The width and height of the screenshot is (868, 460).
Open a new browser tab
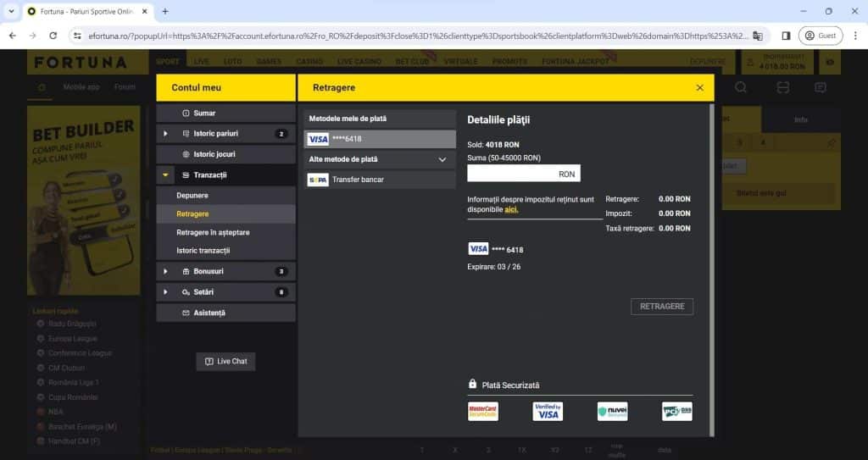click(165, 11)
